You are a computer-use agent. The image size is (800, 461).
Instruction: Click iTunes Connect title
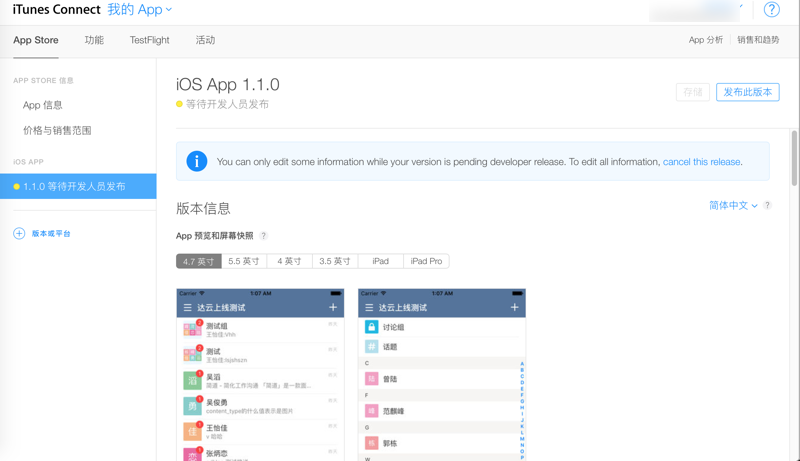tap(57, 10)
